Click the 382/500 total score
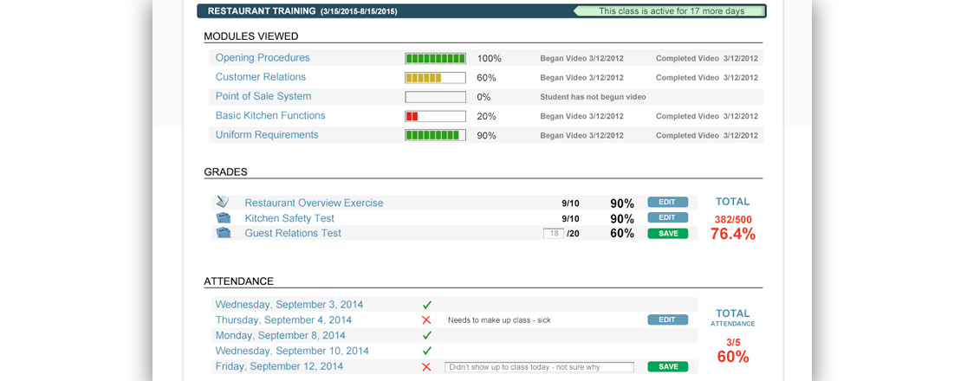This screenshot has height=381, width=980. point(733,220)
